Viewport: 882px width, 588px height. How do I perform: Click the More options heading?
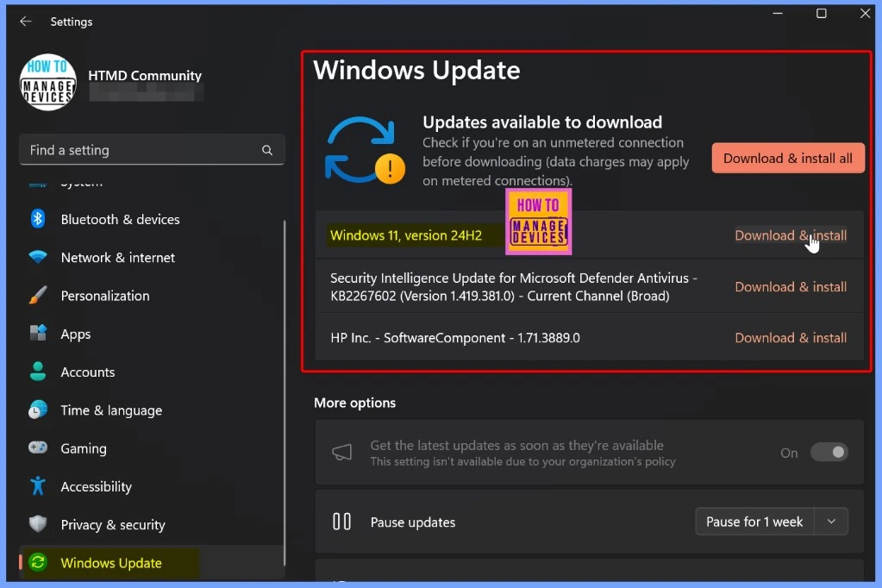355,403
